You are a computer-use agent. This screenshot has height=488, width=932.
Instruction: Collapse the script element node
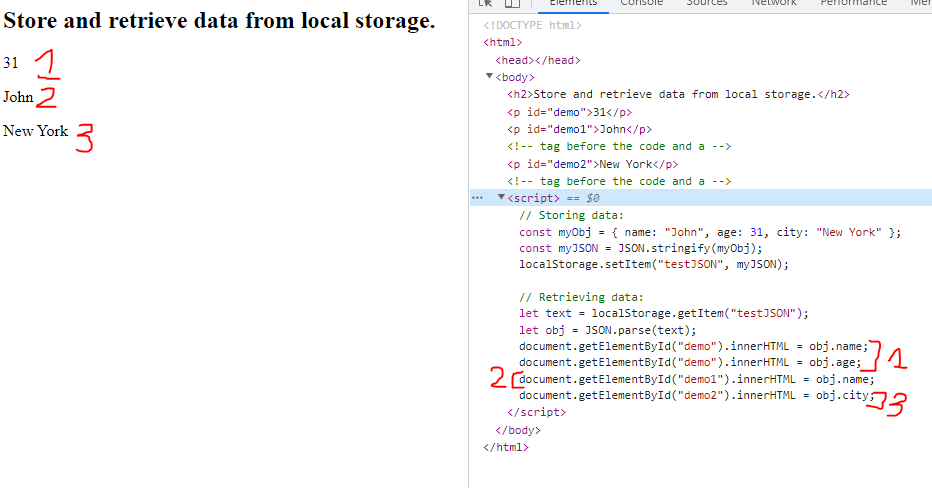click(502, 198)
